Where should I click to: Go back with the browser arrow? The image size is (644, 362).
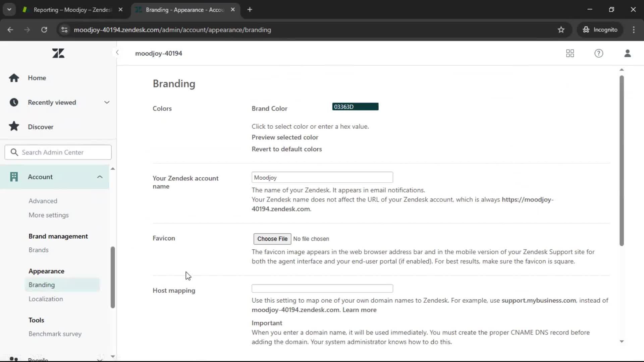[x=10, y=30]
